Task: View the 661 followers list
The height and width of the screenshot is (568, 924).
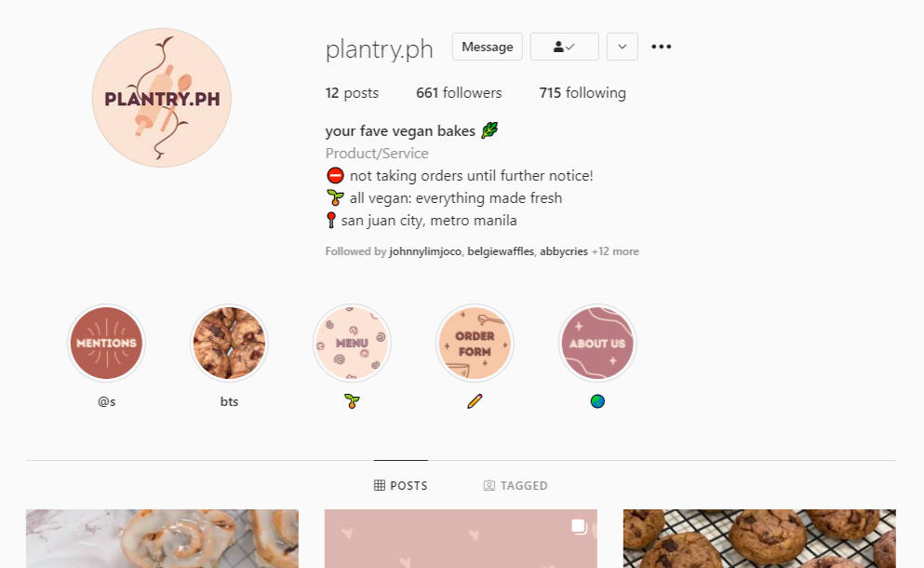Action: pos(459,92)
